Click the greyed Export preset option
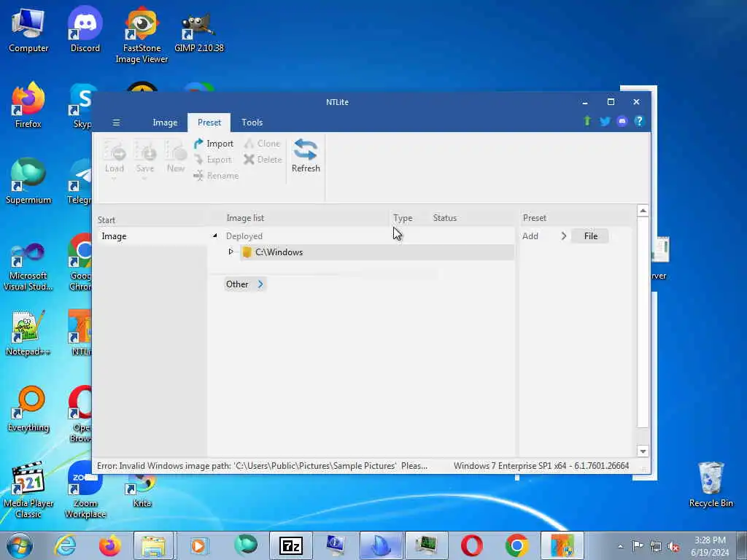The height and width of the screenshot is (560, 747). click(x=212, y=160)
